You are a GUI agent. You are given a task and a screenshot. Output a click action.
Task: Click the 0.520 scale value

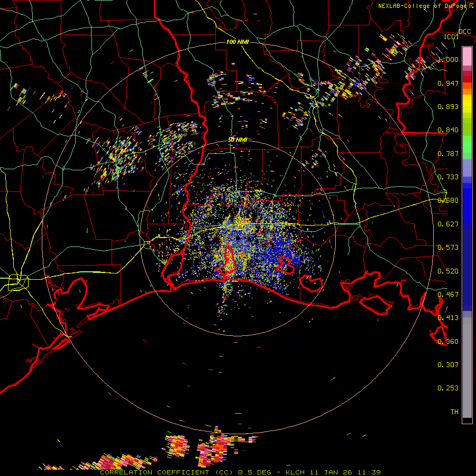tap(448, 271)
